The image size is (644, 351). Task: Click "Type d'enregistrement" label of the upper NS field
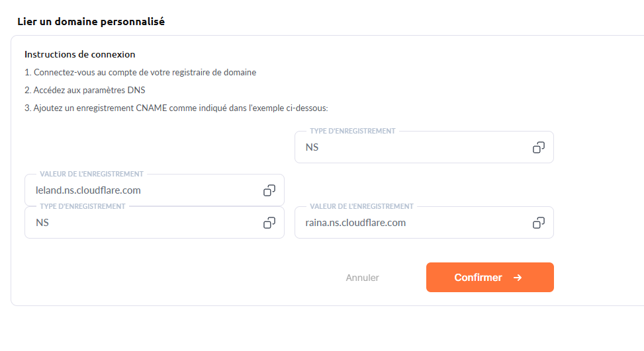[x=352, y=131]
